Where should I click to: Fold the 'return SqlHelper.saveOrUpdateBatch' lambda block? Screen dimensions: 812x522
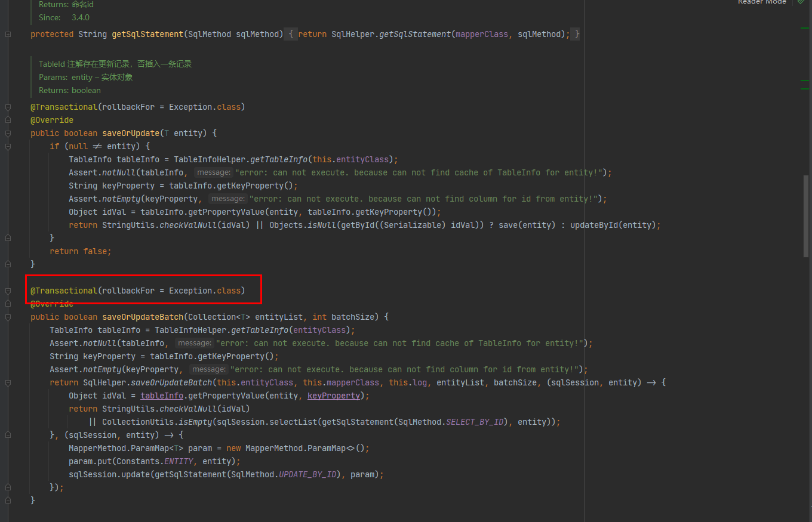(x=8, y=382)
